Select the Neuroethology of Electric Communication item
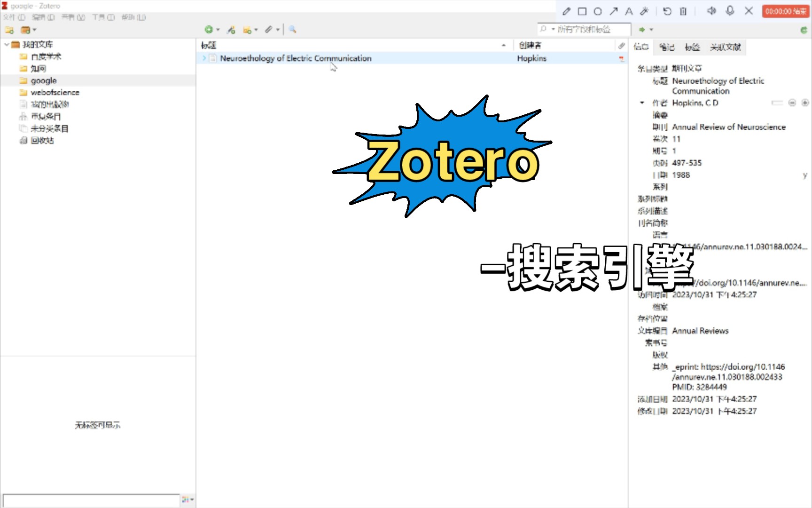The width and height of the screenshot is (812, 508). tap(296, 58)
